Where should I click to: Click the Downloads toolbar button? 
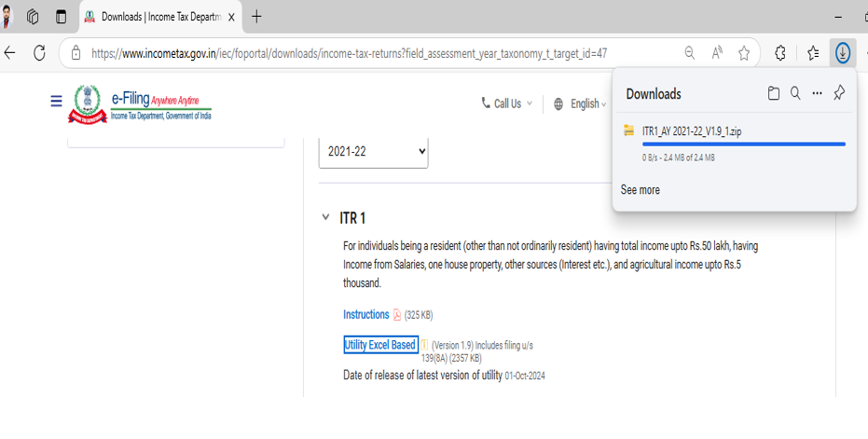(842, 53)
